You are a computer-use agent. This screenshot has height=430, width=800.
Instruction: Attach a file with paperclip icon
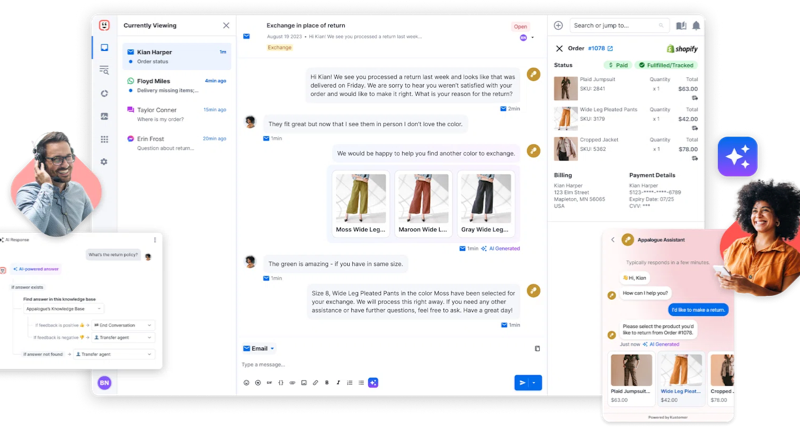[x=315, y=383]
